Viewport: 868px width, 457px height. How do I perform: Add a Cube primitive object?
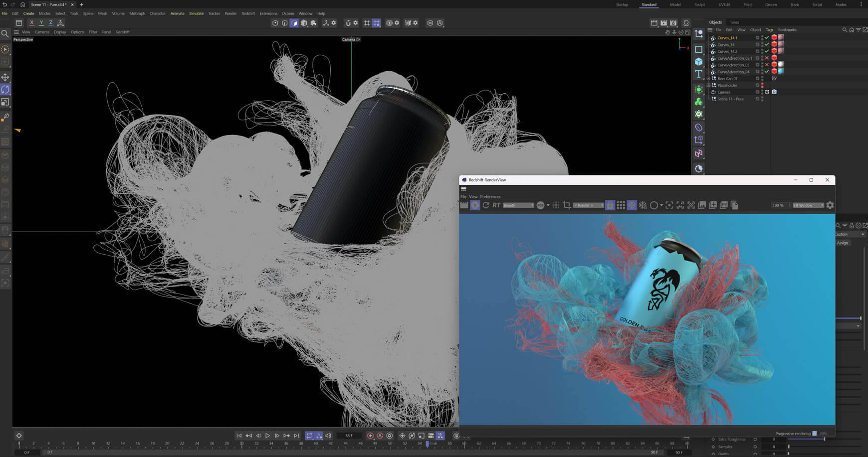point(699,62)
